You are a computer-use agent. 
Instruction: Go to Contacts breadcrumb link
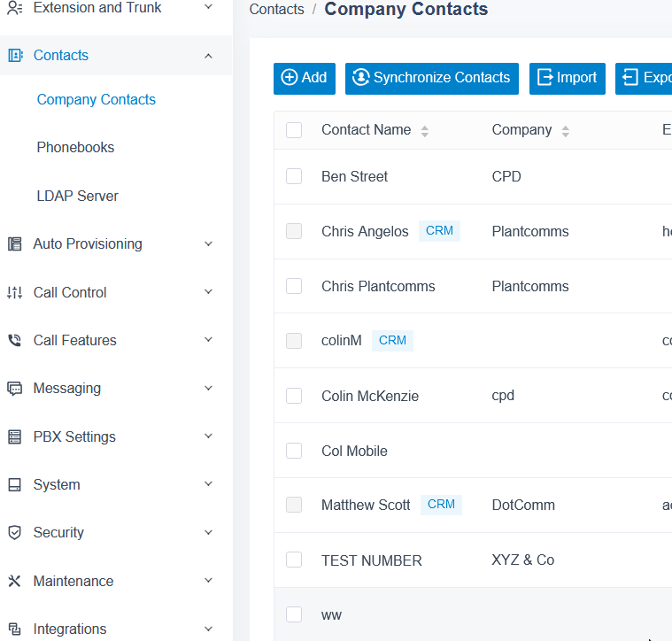[x=277, y=10]
